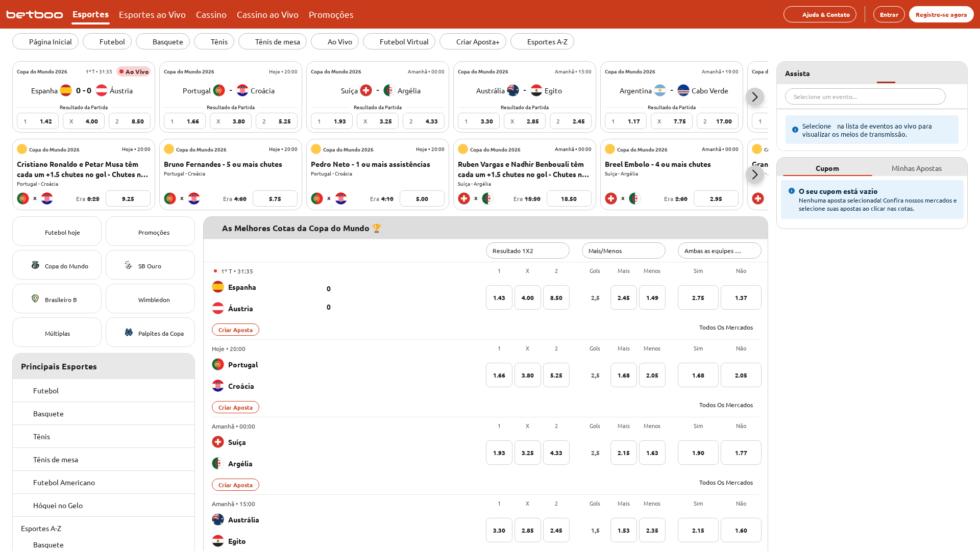Select the Criar Aposta+ chip
This screenshot has width=980, height=551.
[x=473, y=41]
